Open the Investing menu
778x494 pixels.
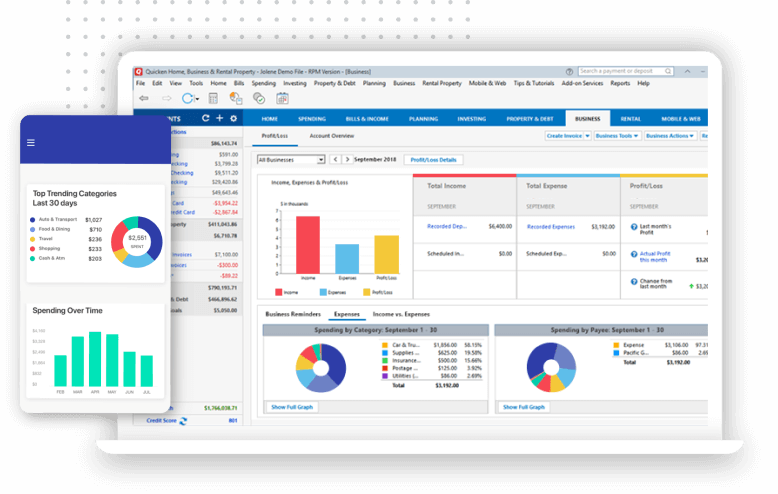click(x=295, y=83)
